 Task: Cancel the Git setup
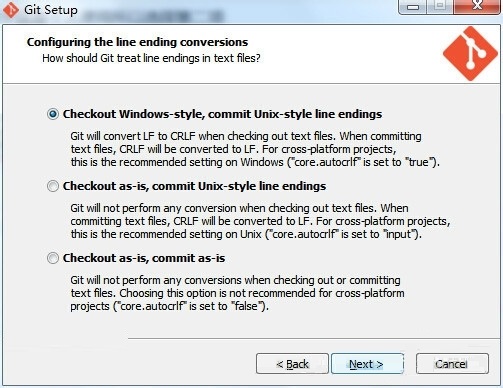452,364
